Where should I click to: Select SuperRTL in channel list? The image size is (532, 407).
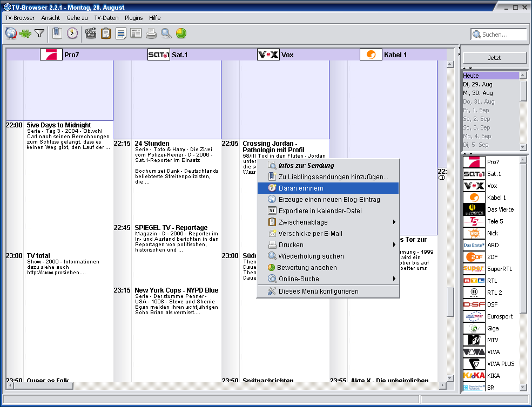(491, 269)
